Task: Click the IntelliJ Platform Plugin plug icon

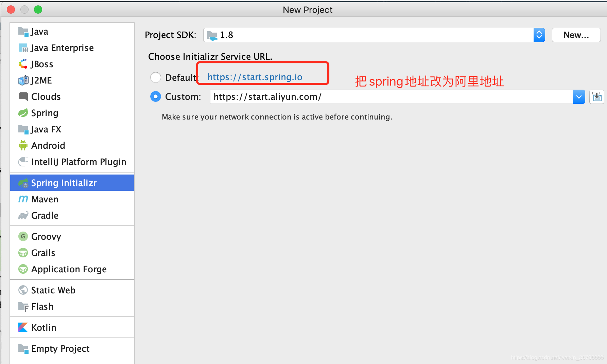Action: click(23, 162)
